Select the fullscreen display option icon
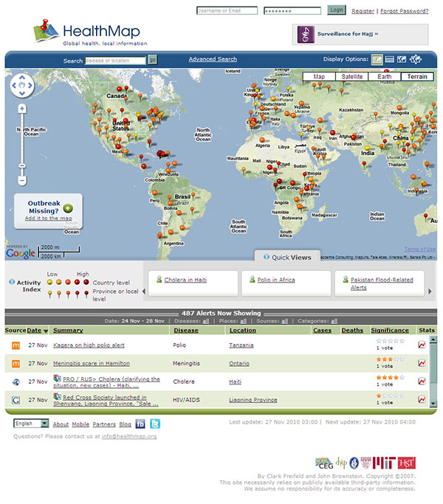 tap(416, 60)
